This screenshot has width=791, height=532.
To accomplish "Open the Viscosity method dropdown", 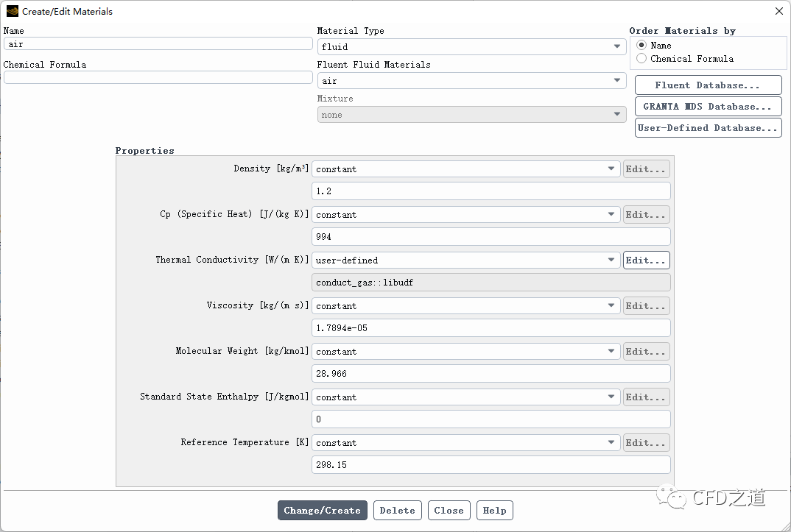I will click(x=466, y=306).
